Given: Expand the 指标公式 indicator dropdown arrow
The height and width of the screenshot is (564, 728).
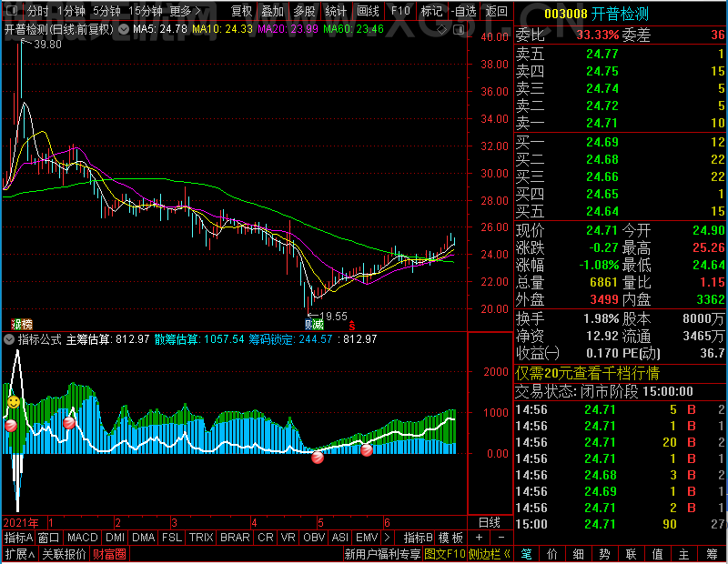Looking at the screenshot, I should (9, 339).
